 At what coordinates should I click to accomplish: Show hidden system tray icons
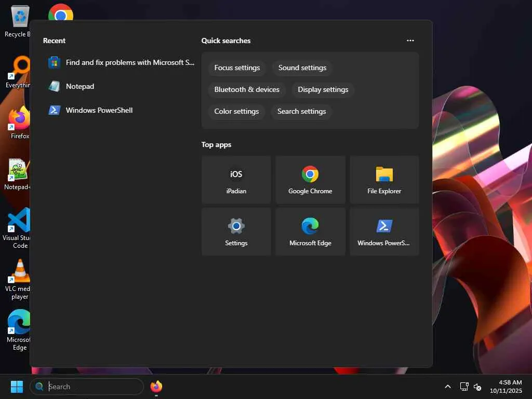(448, 387)
